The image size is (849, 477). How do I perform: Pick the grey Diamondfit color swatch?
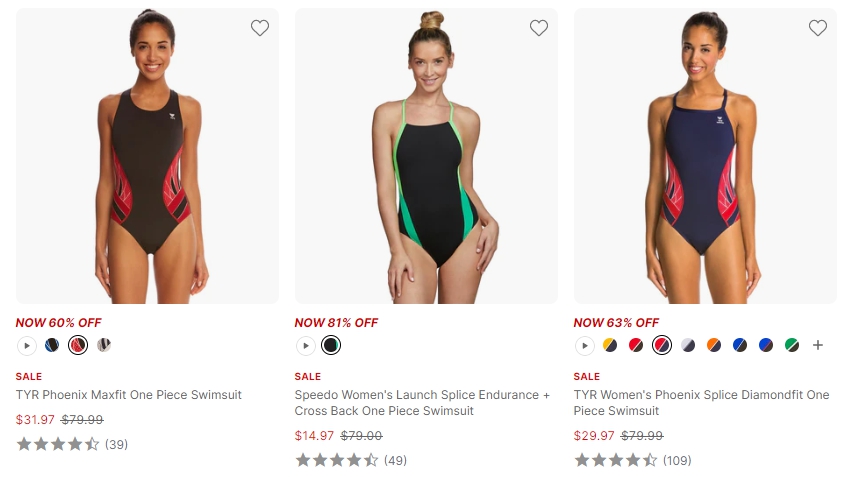(688, 346)
